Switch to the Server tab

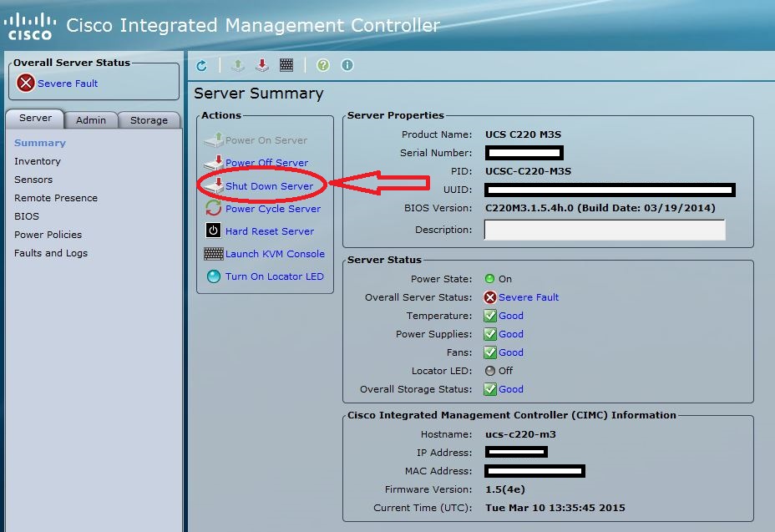pyautogui.click(x=36, y=118)
